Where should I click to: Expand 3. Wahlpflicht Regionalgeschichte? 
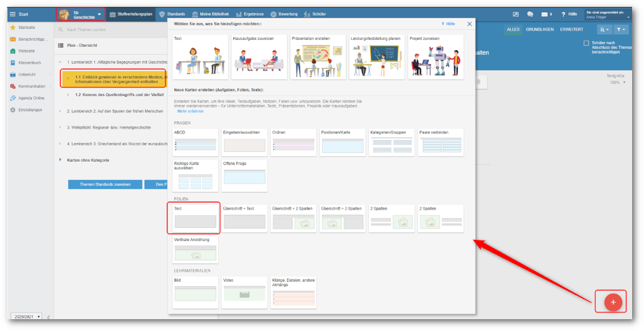click(61, 127)
